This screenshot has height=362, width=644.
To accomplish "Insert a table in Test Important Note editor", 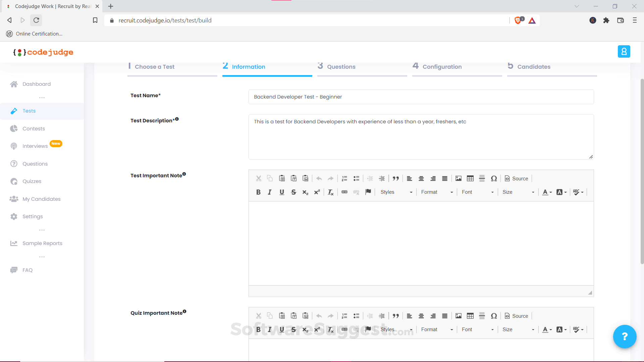I will [470, 178].
